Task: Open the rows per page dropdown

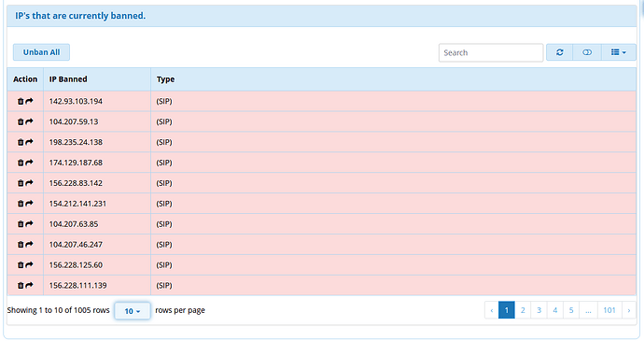Action: click(x=133, y=311)
